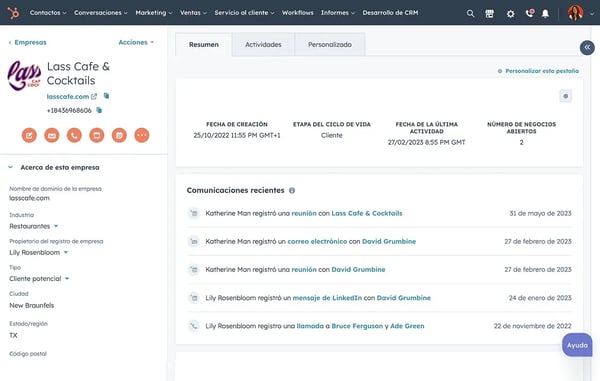Screen dimensions: 600x381
Task: Change owner via Lily Rosenbloom dropdown
Action: tap(39, 252)
